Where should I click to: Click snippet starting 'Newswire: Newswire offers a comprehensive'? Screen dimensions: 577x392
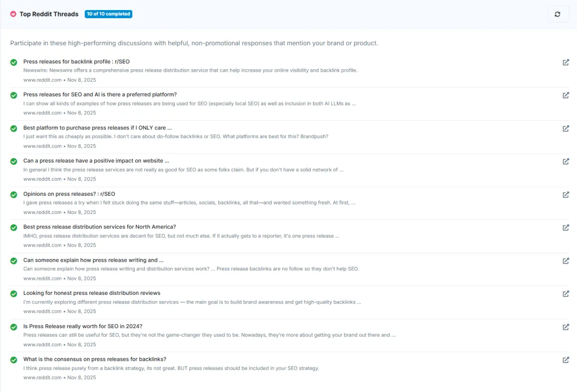click(x=190, y=70)
